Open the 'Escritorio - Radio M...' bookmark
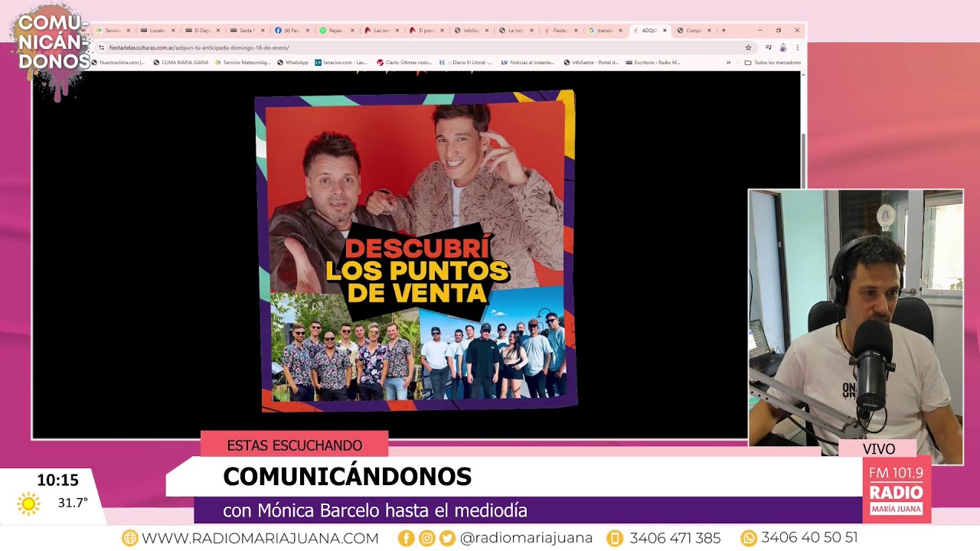 click(x=653, y=63)
